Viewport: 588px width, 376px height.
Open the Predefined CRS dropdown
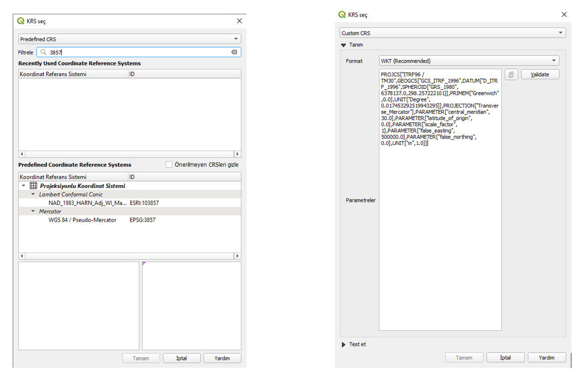click(130, 39)
